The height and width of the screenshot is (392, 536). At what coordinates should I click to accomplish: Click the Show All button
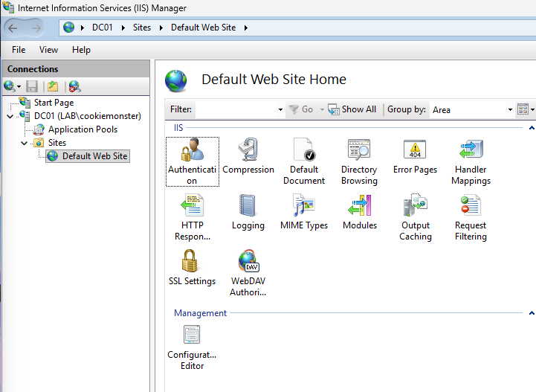pos(352,109)
